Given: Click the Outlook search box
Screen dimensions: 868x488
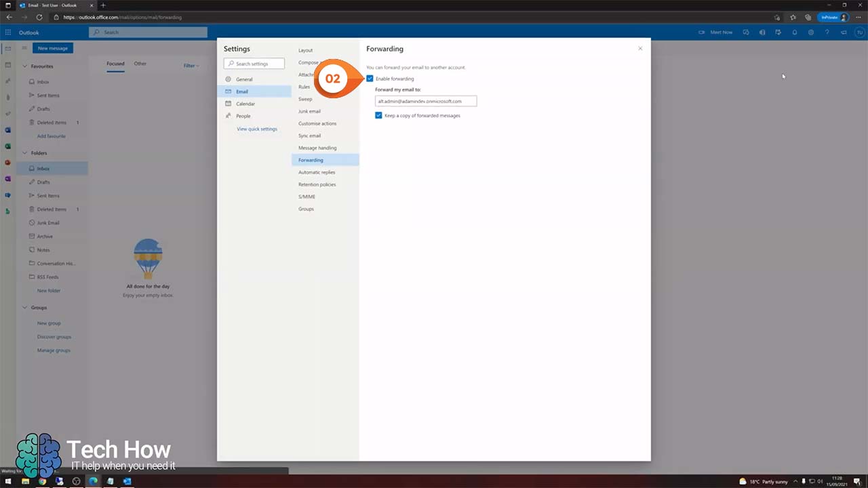Looking at the screenshot, I should coord(148,33).
